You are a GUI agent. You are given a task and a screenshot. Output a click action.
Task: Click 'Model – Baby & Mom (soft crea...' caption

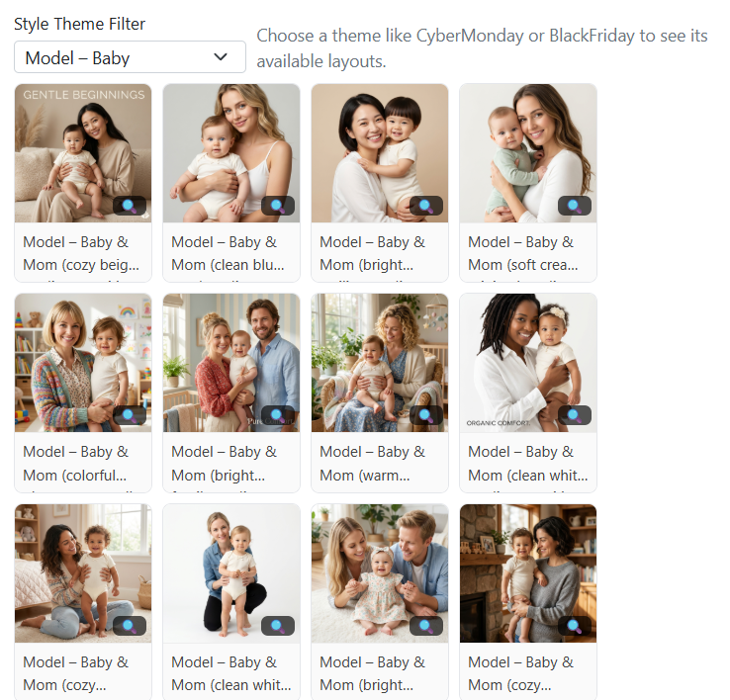tap(523, 253)
